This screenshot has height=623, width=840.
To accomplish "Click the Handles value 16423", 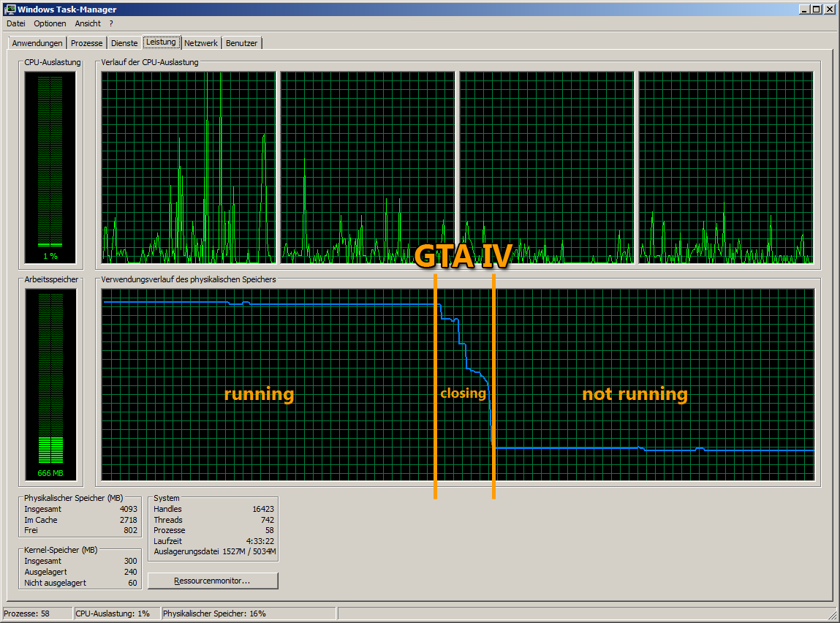I will point(263,510).
